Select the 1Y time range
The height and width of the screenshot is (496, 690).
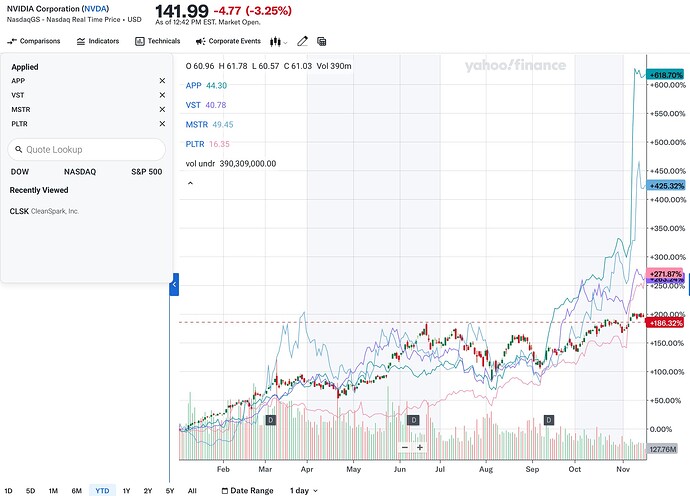point(126,490)
